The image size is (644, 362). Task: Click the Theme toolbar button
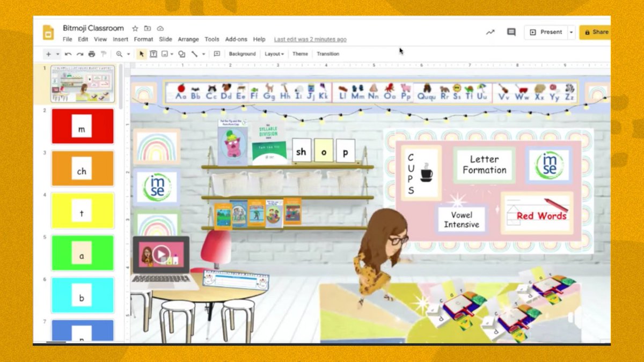(x=300, y=54)
